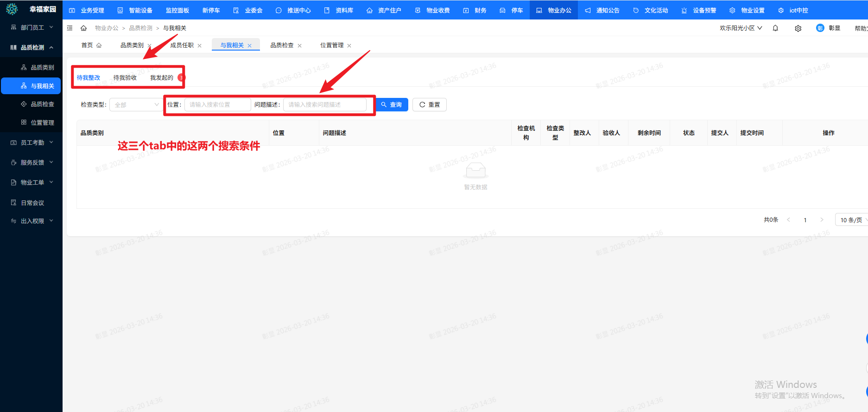Switch to the 我发起的 tab
The image size is (868, 412).
[x=162, y=78]
